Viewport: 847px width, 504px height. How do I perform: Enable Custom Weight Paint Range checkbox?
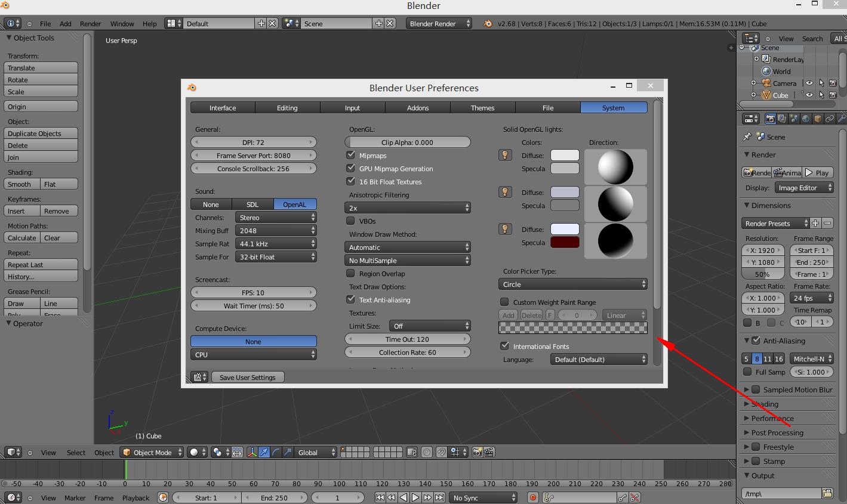tap(505, 302)
